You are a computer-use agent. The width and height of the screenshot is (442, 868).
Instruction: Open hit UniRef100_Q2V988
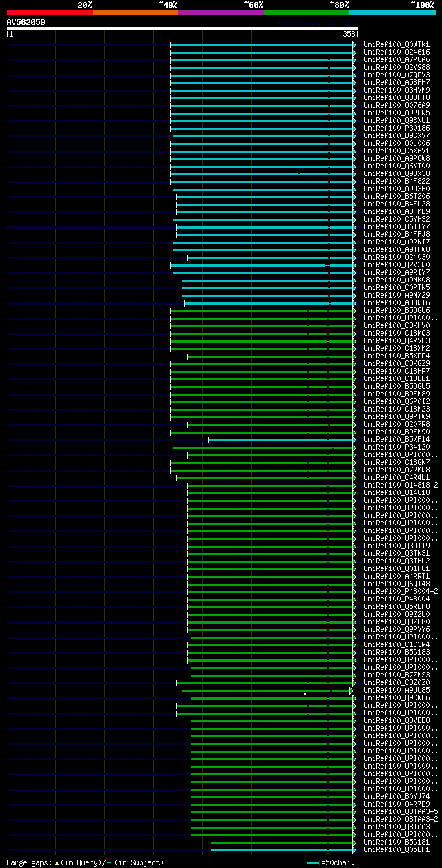pos(396,67)
